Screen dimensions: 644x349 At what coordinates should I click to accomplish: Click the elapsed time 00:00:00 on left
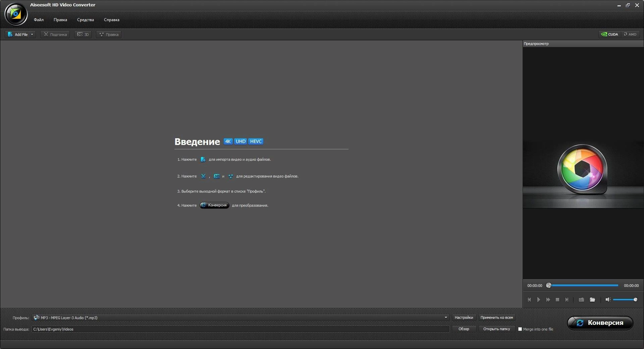pyautogui.click(x=535, y=286)
